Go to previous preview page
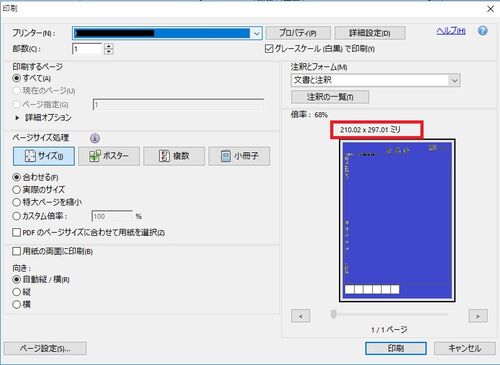 (301, 316)
